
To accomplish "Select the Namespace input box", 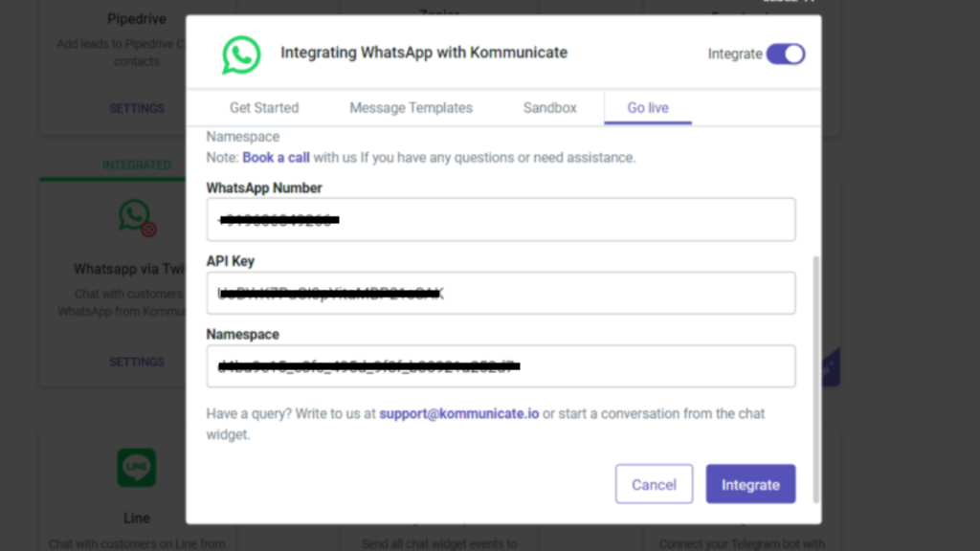I will [x=501, y=366].
